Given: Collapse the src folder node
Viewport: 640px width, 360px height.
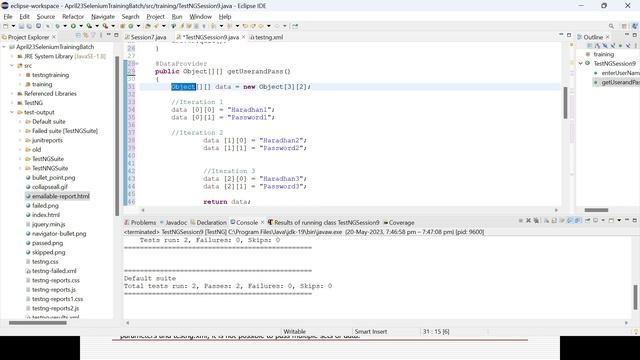Looking at the screenshot, I should tap(12, 66).
